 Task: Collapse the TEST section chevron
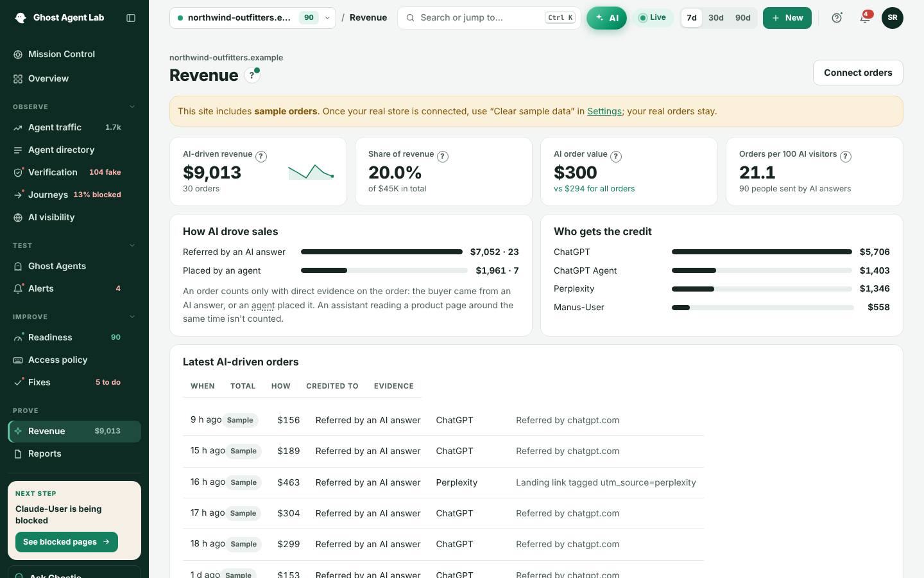[132, 245]
